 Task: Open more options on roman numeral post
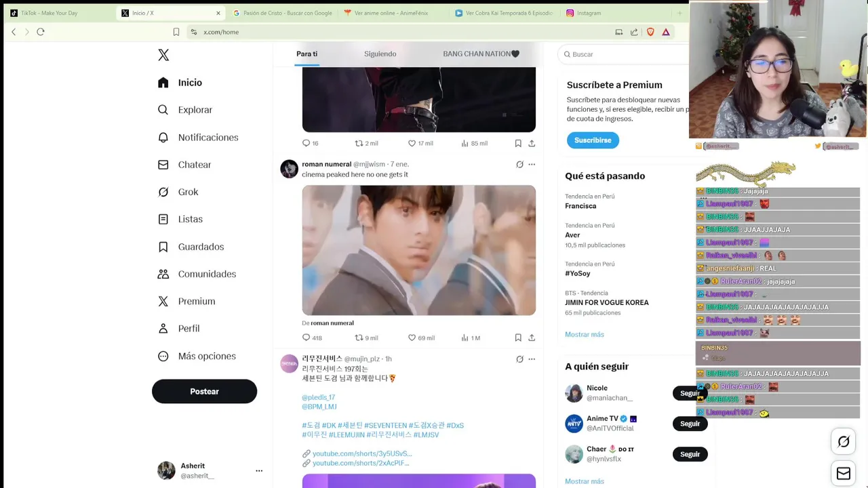[x=532, y=164]
